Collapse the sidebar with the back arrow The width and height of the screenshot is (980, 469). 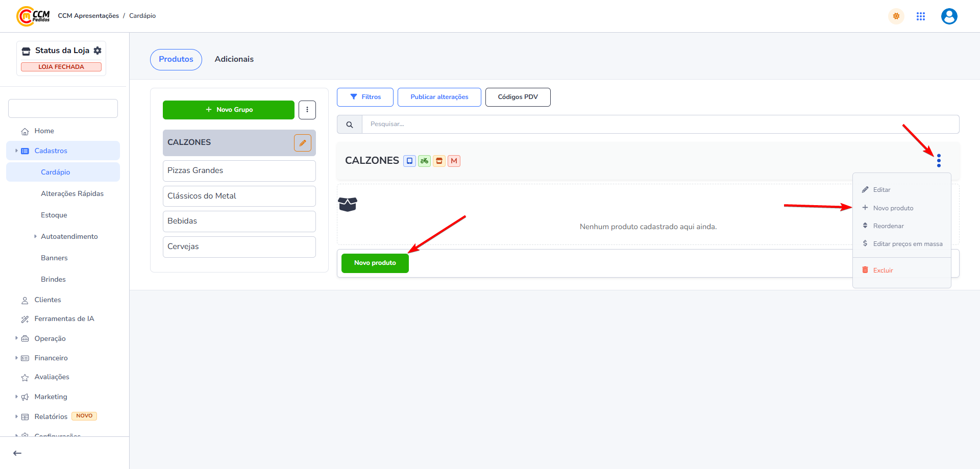[17, 453]
